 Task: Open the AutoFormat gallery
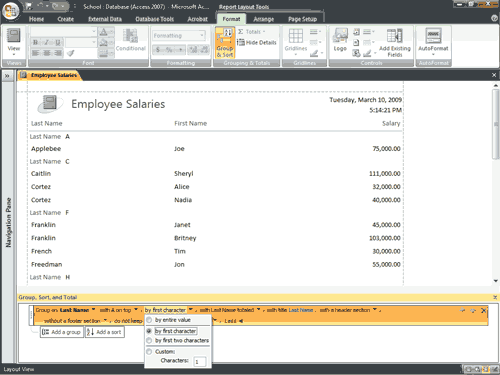click(x=433, y=42)
